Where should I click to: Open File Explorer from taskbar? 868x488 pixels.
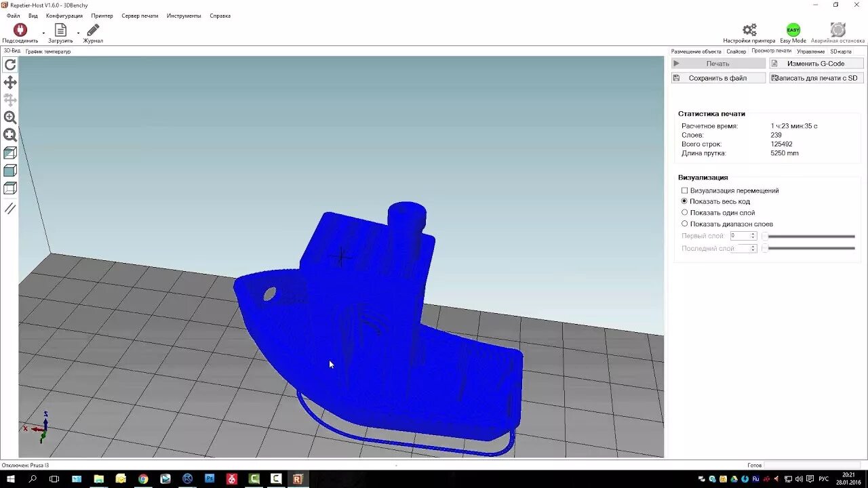pyautogui.click(x=98, y=479)
